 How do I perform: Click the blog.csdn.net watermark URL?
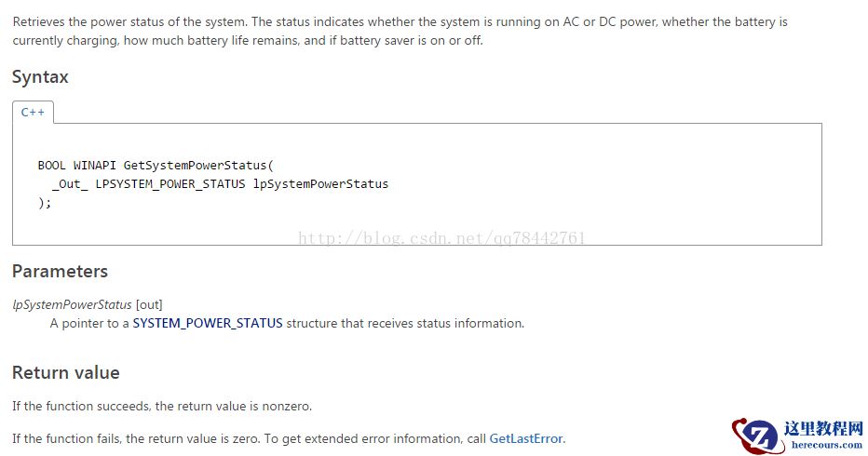[x=441, y=239]
